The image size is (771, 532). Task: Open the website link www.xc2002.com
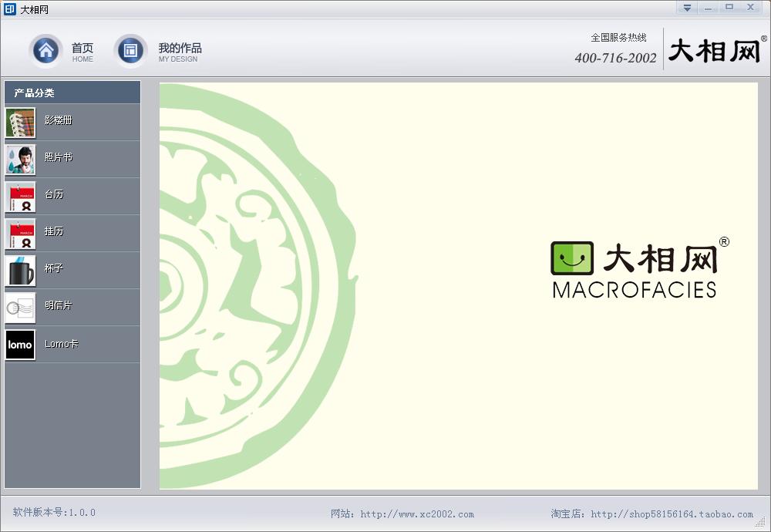[x=417, y=514]
